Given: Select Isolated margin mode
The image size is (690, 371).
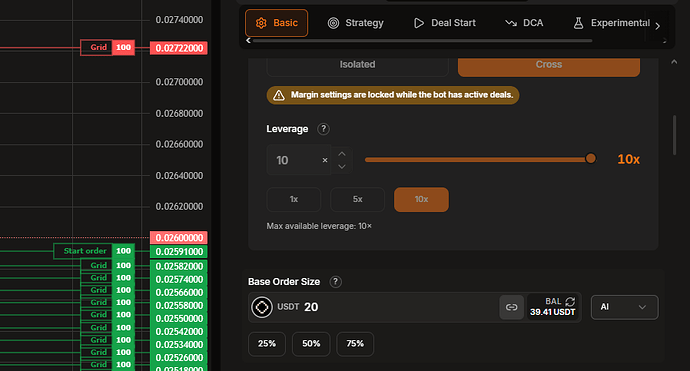Looking at the screenshot, I should [x=357, y=65].
